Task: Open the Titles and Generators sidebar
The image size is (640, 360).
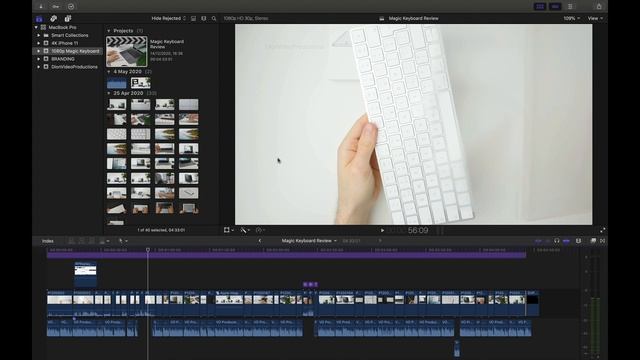Action: tap(68, 19)
